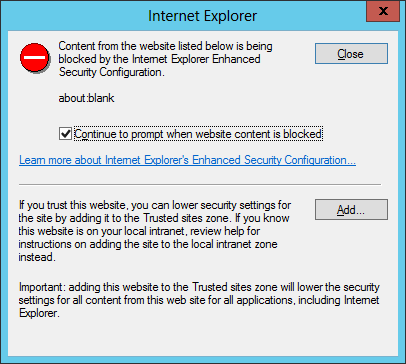This screenshot has height=364, width=406.
Task: Click the empty area below the Important note
Action: point(203,337)
